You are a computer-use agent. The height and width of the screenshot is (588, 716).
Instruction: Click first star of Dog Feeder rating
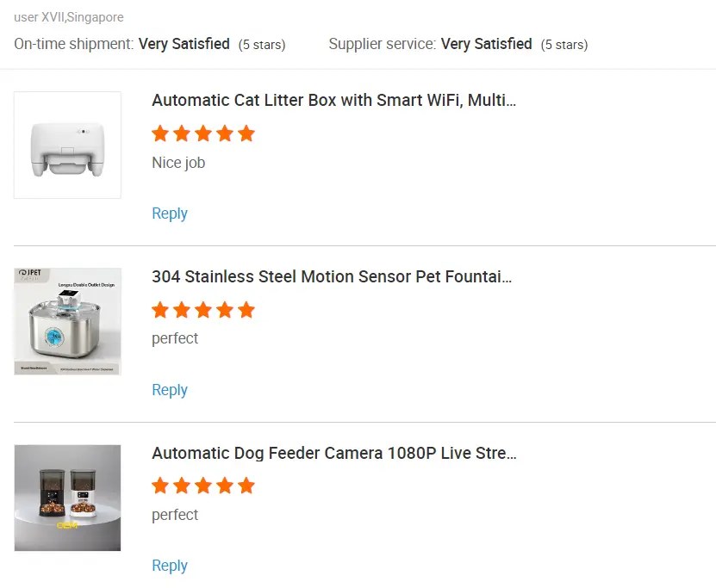tap(160, 486)
